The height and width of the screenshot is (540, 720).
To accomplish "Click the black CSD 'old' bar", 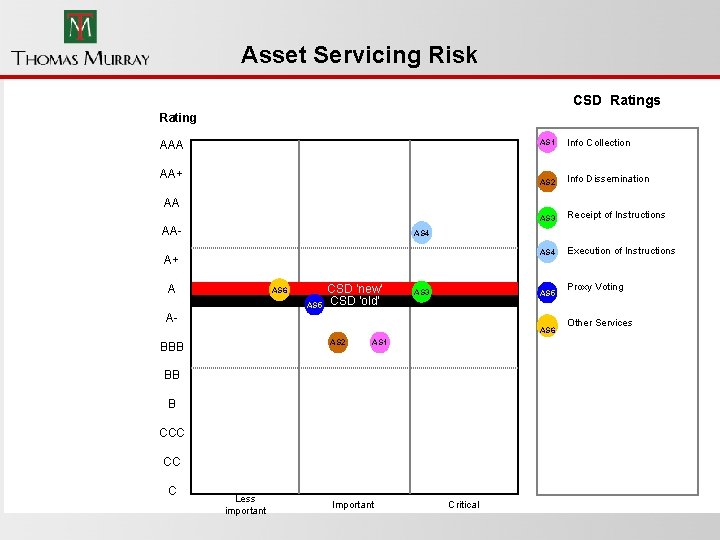I will pyautogui.click(x=354, y=301).
